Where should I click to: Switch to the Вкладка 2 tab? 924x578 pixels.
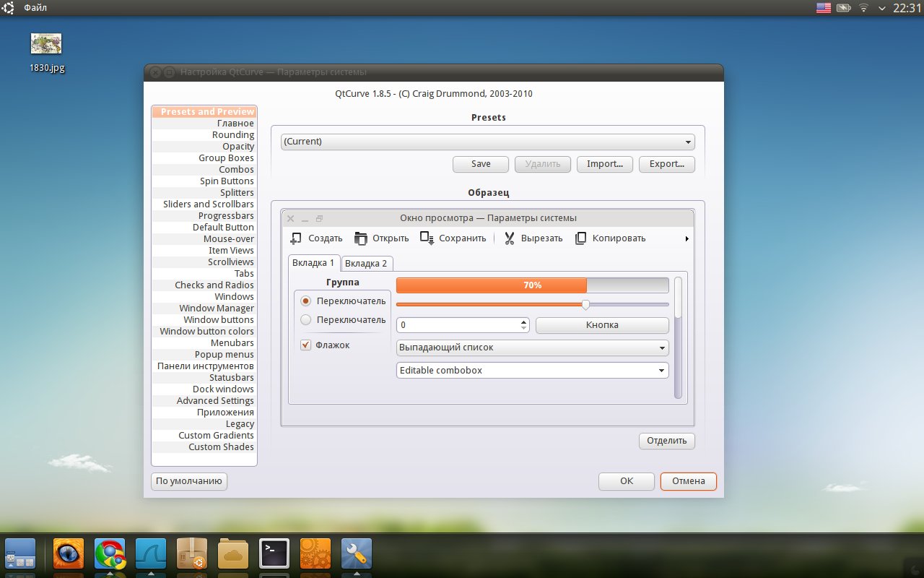(366, 264)
